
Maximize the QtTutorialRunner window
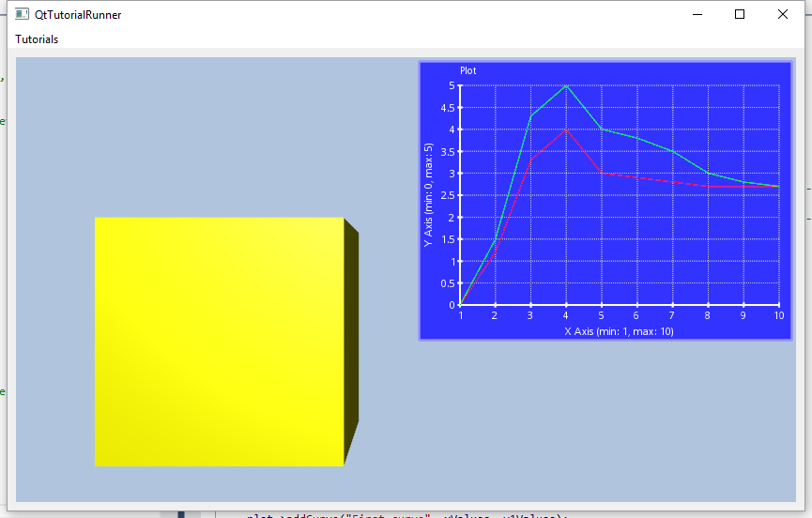pyautogui.click(x=740, y=15)
